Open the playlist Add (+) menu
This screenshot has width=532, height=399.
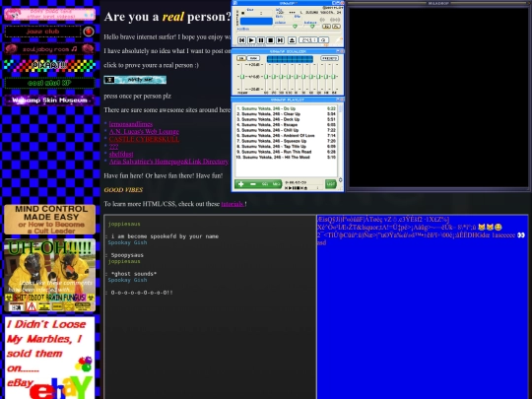point(241,184)
